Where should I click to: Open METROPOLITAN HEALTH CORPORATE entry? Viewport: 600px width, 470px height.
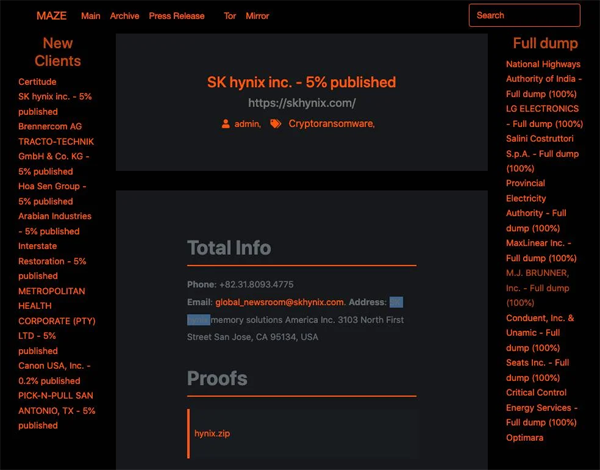click(57, 321)
